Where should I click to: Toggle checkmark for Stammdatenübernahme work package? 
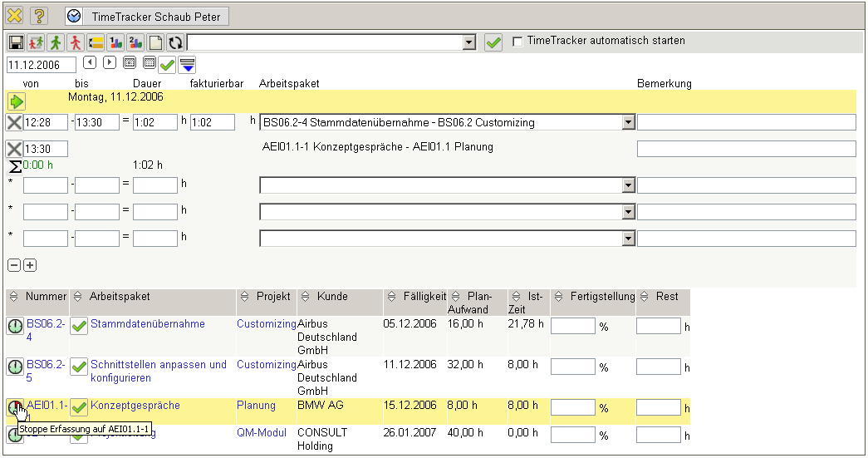(79, 326)
